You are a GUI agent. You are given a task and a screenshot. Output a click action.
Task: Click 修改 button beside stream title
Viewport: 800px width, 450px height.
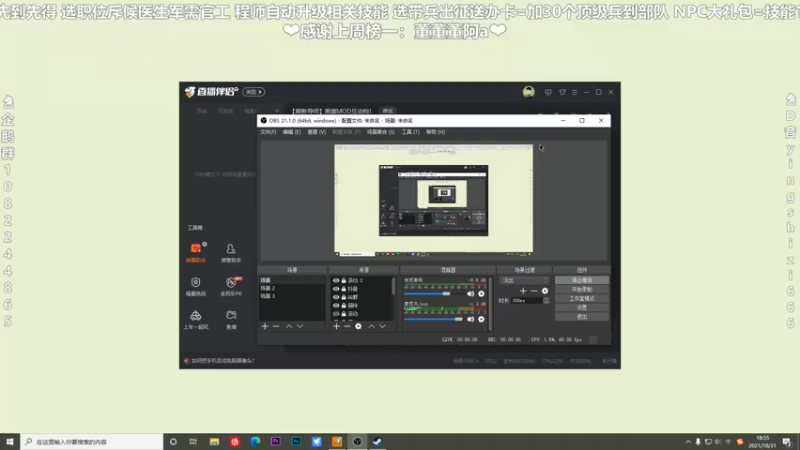388,111
